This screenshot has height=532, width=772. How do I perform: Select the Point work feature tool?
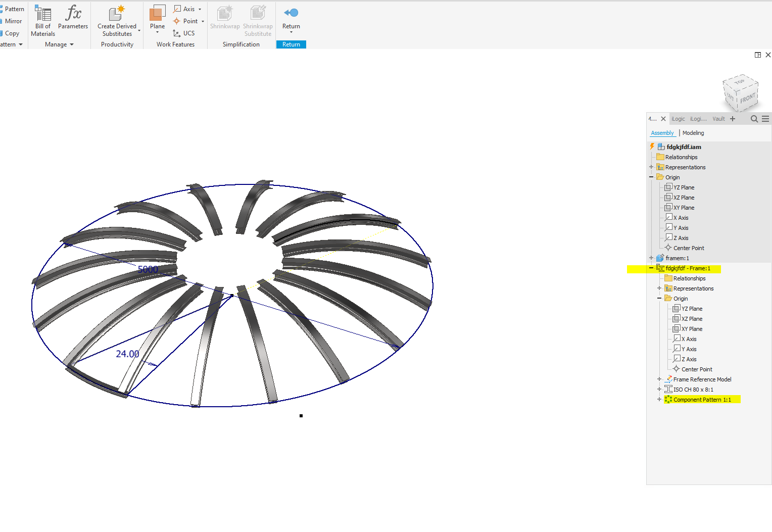pos(185,21)
